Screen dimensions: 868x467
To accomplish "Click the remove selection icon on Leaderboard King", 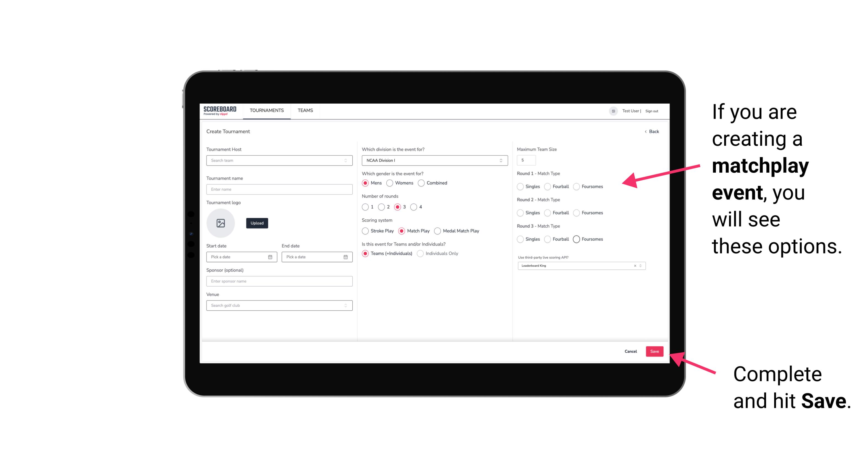I will [x=635, y=266].
